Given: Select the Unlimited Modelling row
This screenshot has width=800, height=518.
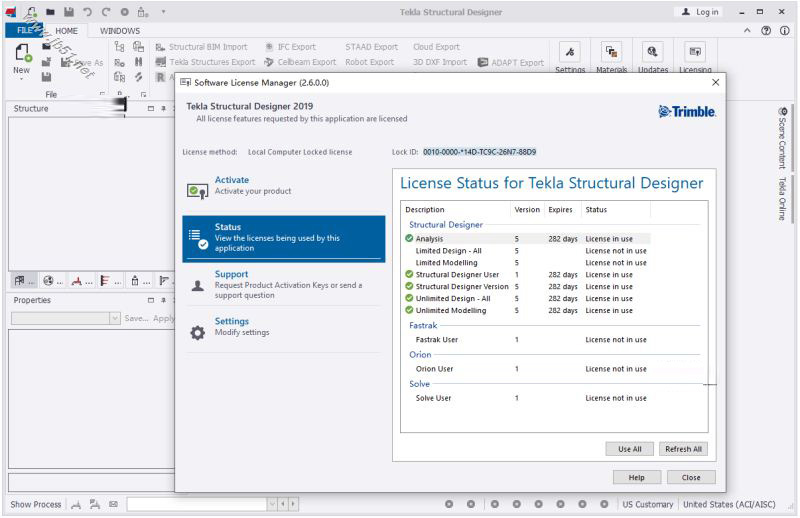Looking at the screenshot, I should [x=527, y=310].
